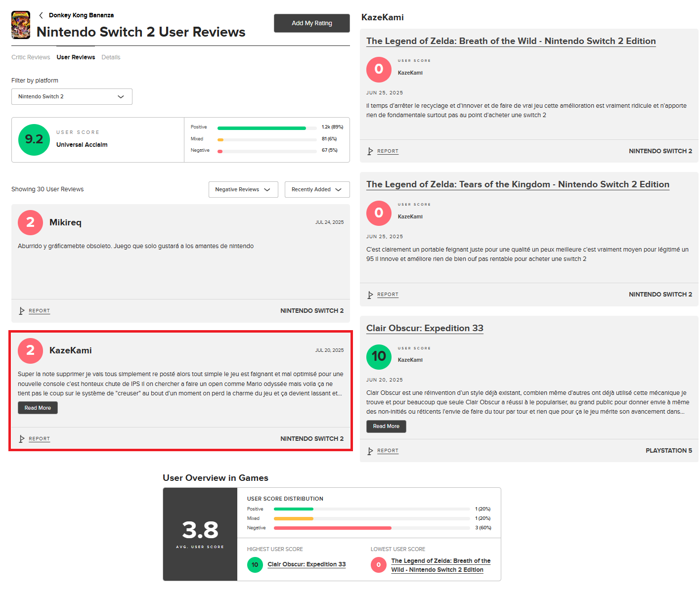The width and height of the screenshot is (700, 597).
Task: Open the Recently Added sort dropdown
Action: pyautogui.click(x=317, y=189)
